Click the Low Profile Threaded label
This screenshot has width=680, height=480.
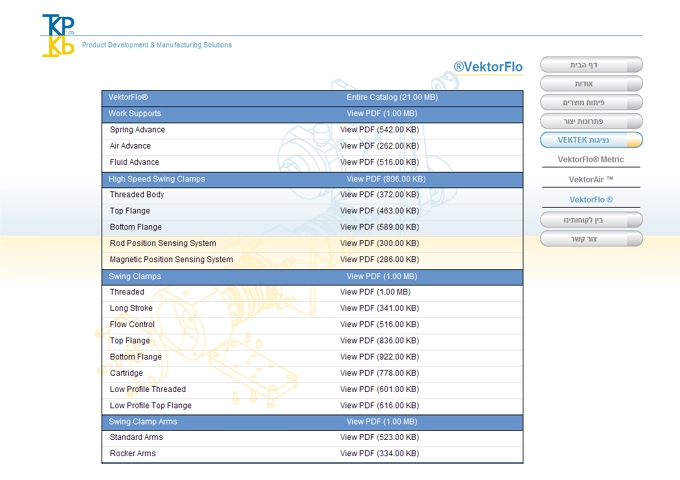click(147, 389)
